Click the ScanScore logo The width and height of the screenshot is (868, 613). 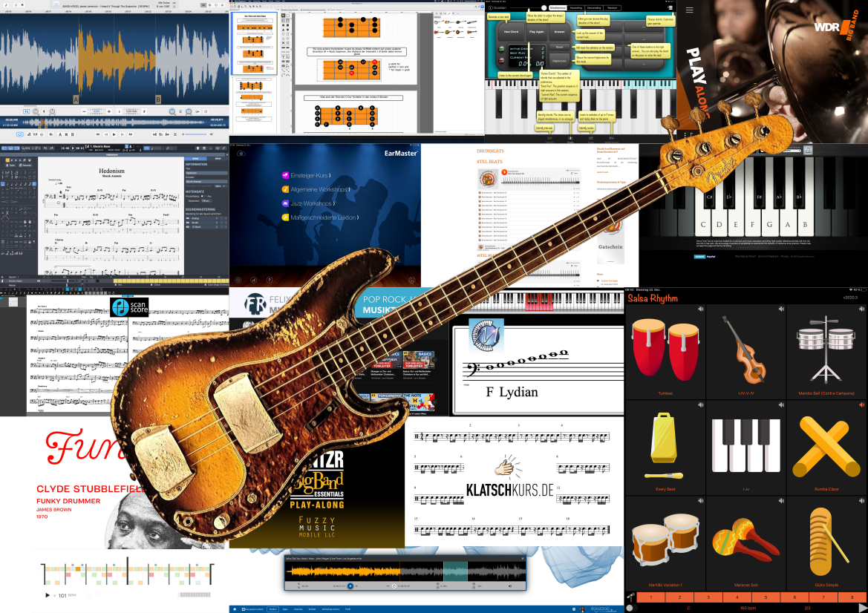129,307
